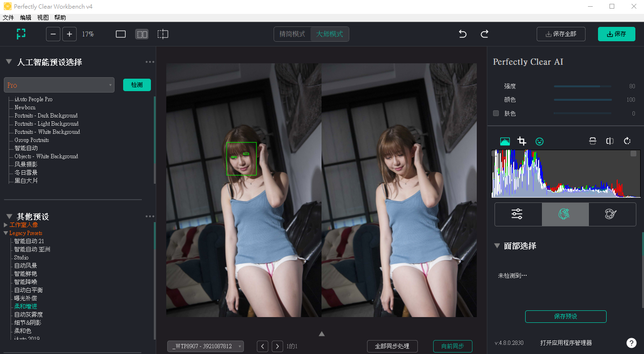Open the help question mark
This screenshot has height=354, width=644.
point(632,343)
